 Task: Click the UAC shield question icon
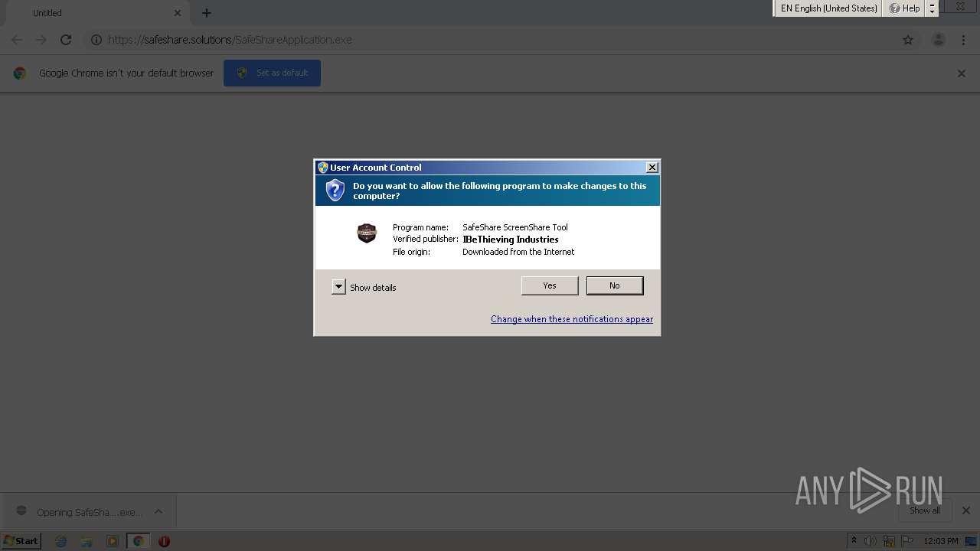[335, 191]
